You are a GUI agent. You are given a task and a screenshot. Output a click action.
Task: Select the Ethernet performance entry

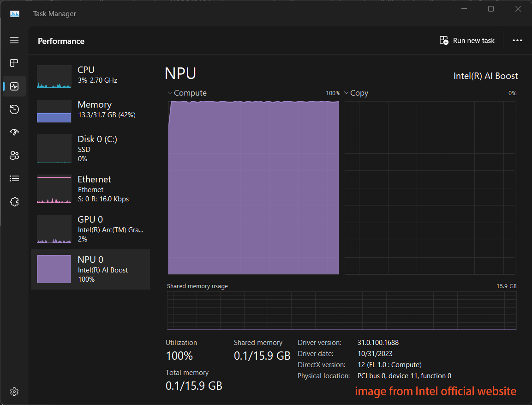[x=90, y=188]
